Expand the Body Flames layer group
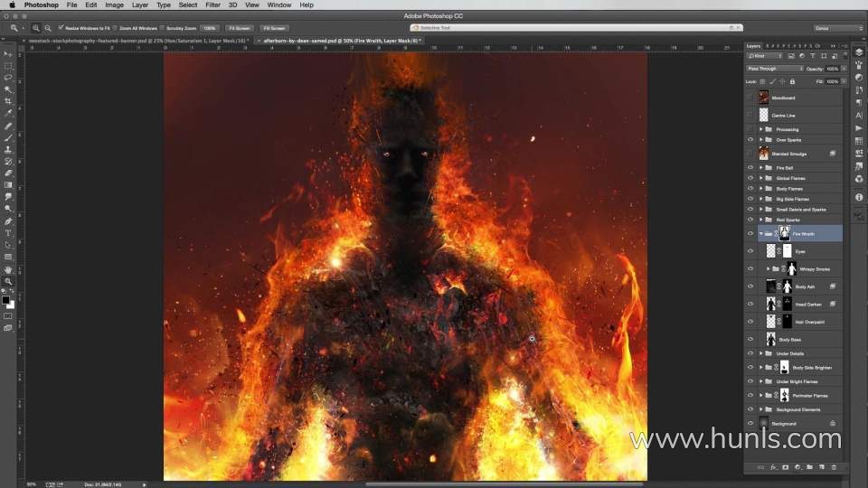Image resolution: width=868 pixels, height=488 pixels. tap(761, 189)
